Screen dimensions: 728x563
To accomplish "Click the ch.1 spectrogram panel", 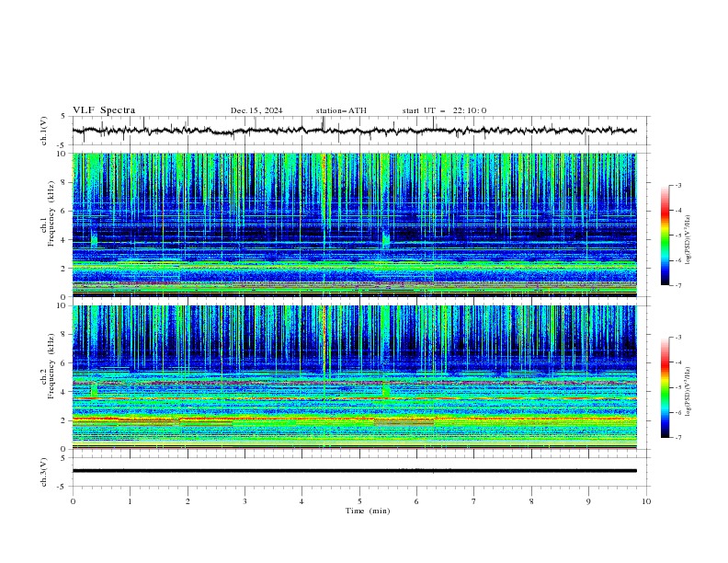I will tap(355, 224).
